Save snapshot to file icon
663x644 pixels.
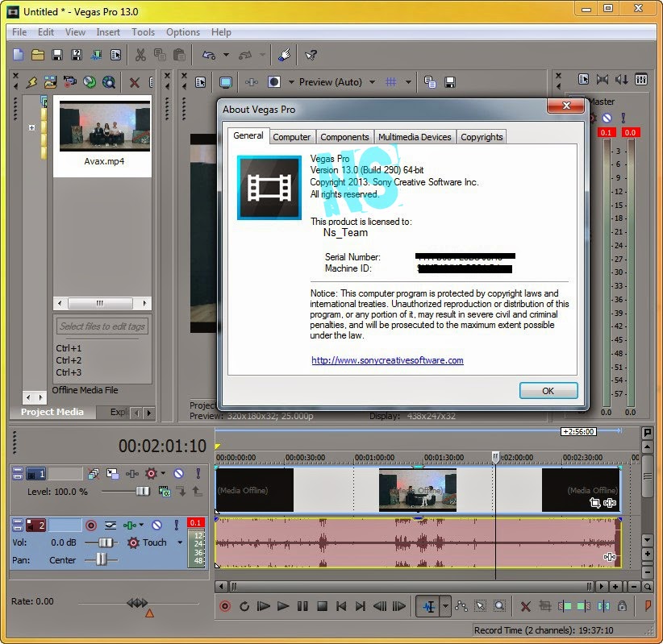[x=450, y=82]
